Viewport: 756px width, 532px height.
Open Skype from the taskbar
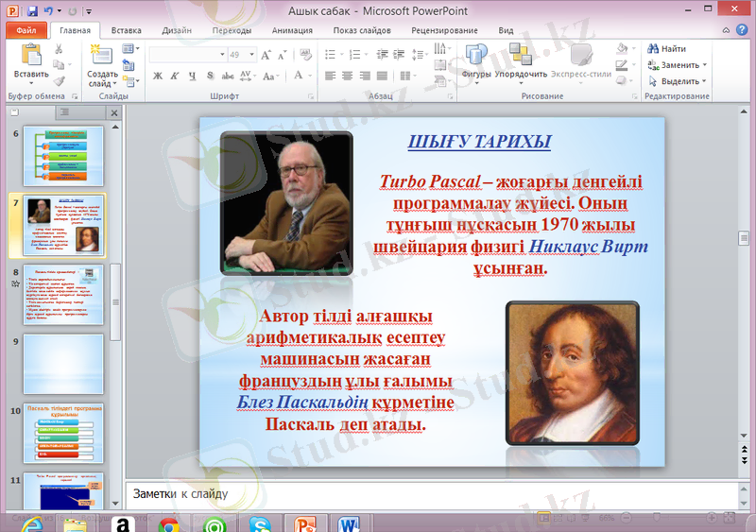[x=260, y=524]
